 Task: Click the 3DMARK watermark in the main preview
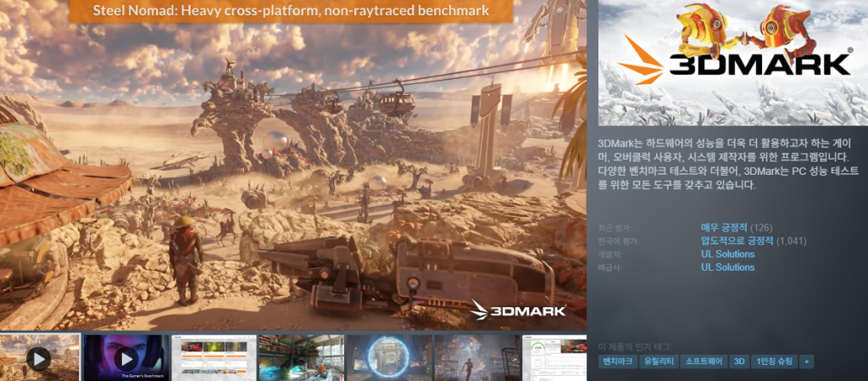[517, 310]
